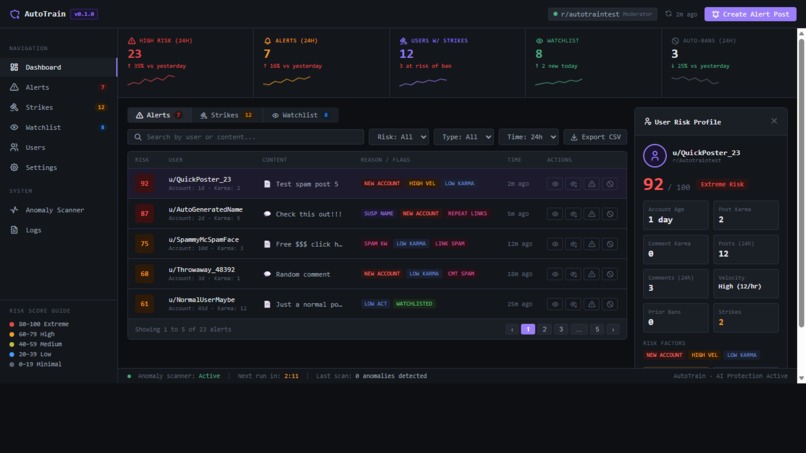The height and width of the screenshot is (453, 806).
Task: Click the search by user or content field
Action: tap(246, 137)
